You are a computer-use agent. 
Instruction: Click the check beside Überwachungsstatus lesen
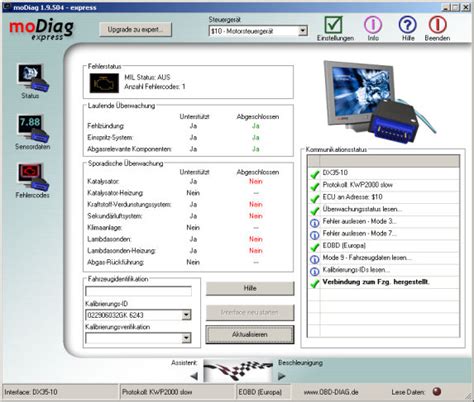[x=315, y=210]
